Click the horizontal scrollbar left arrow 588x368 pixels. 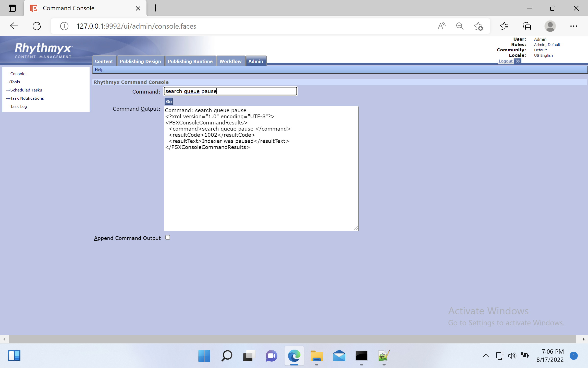tap(4, 339)
